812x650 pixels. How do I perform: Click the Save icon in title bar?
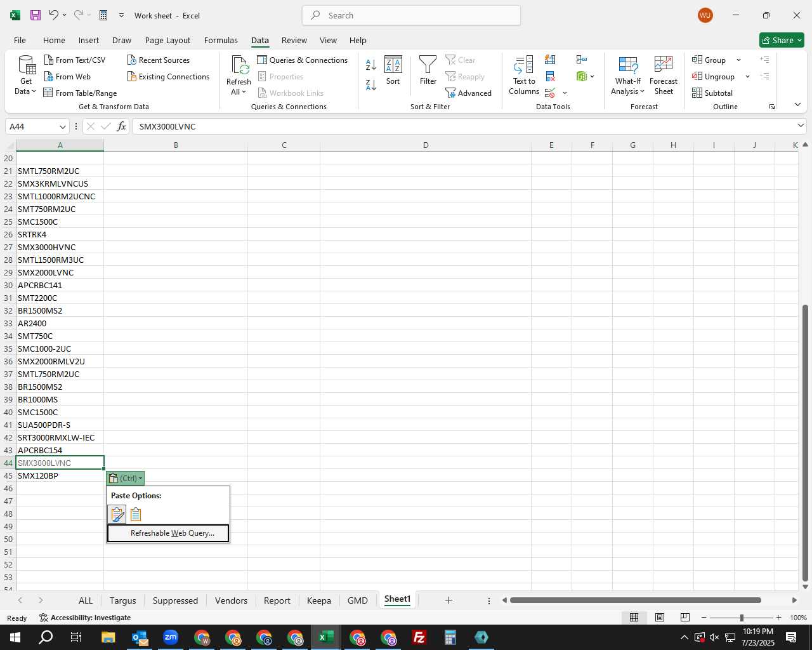pyautogui.click(x=36, y=15)
